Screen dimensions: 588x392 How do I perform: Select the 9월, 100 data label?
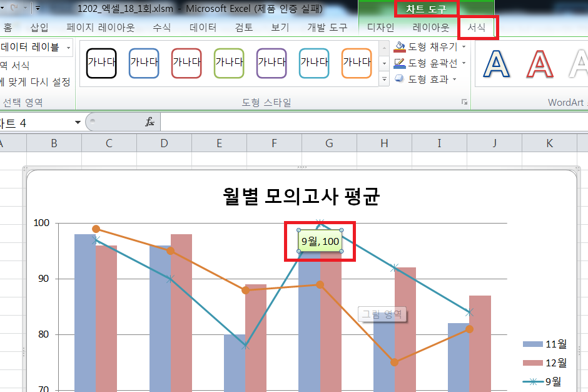click(320, 241)
